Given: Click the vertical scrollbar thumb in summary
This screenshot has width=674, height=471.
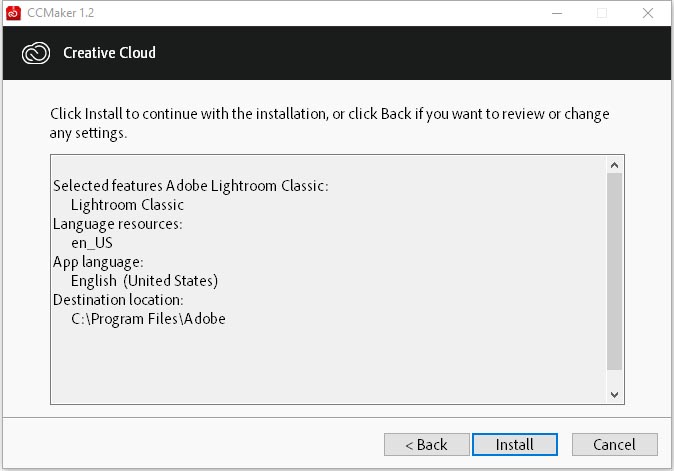Looking at the screenshot, I should (614, 271).
